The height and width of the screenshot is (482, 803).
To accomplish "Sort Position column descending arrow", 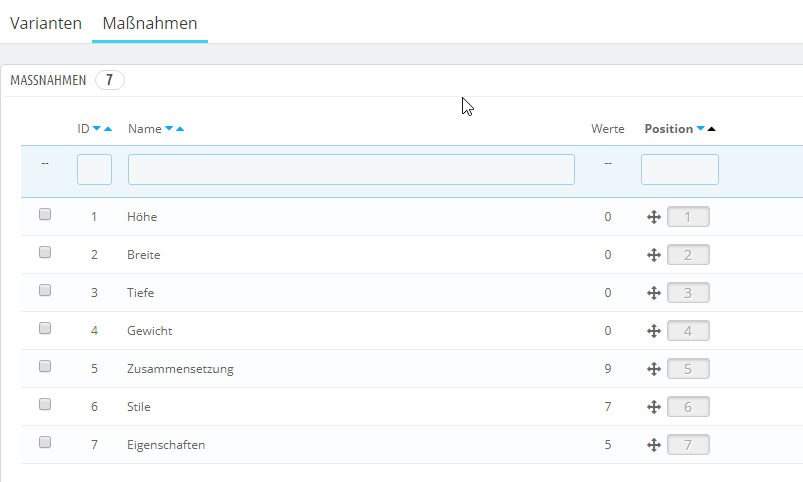I will tap(700, 129).
